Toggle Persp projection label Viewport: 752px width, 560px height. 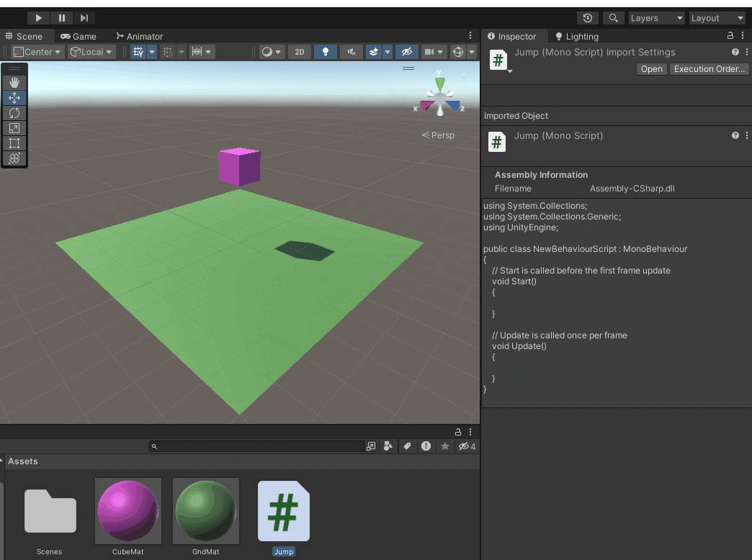438,135
